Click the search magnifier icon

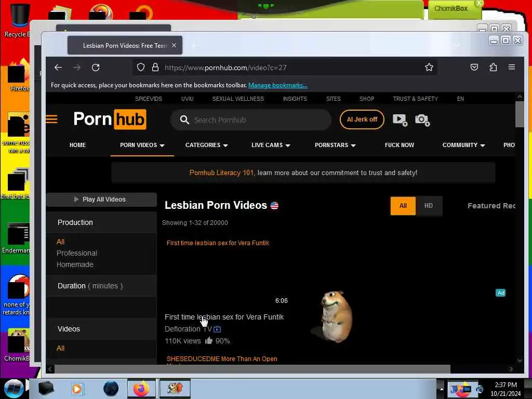pos(184,119)
